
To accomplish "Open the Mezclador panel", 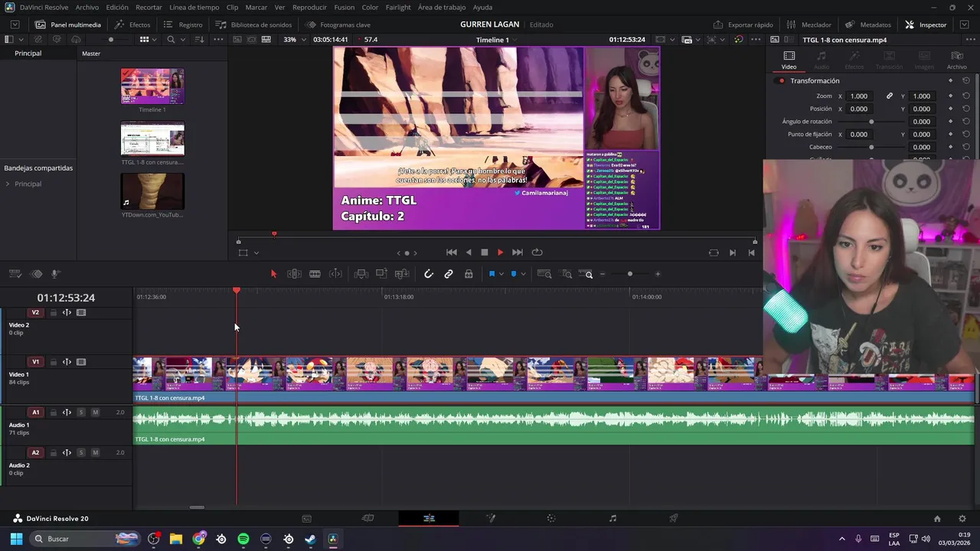I will click(x=808, y=24).
